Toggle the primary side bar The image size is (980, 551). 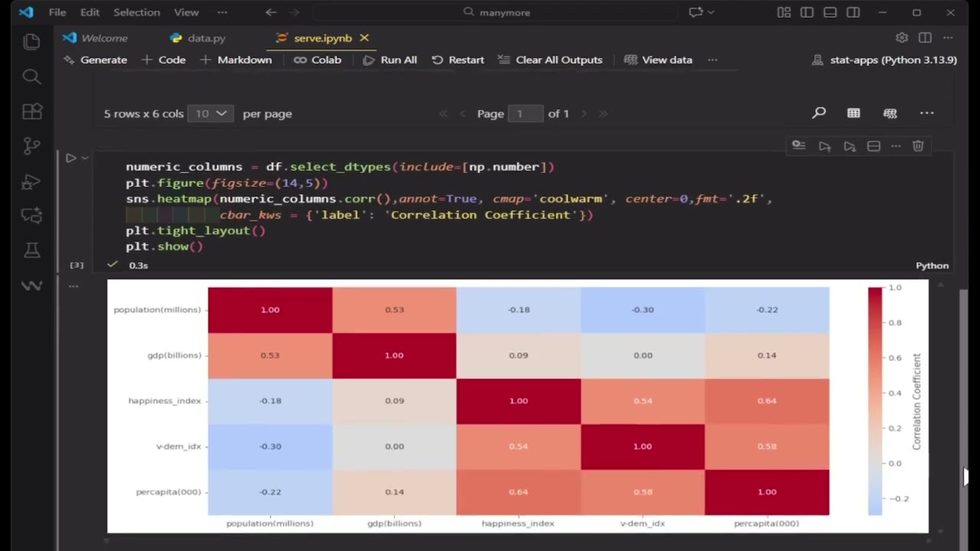point(807,12)
